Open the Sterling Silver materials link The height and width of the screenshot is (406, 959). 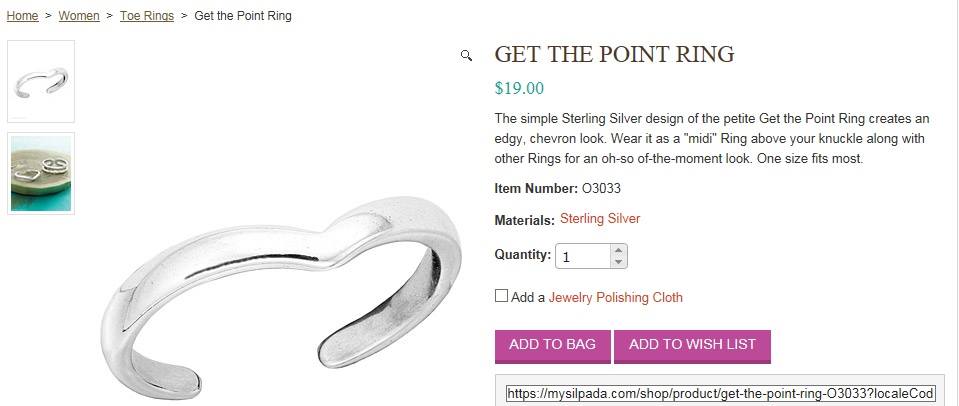coord(600,219)
